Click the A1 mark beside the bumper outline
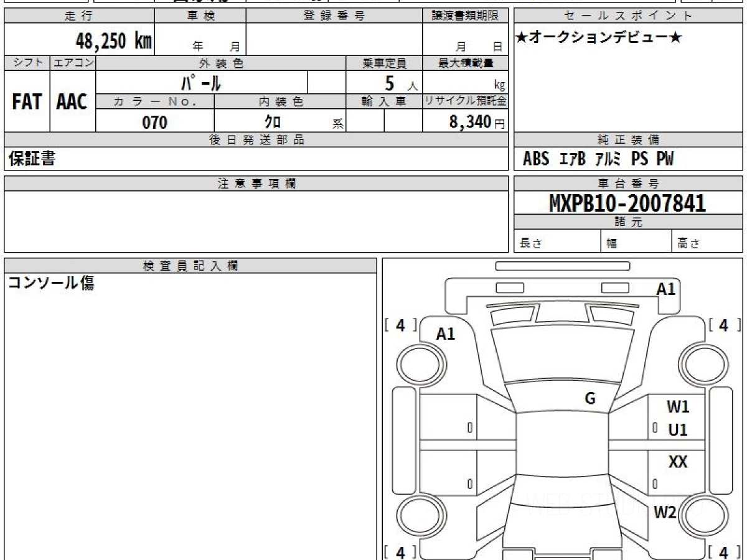This screenshot has width=747, height=560. 666,289
